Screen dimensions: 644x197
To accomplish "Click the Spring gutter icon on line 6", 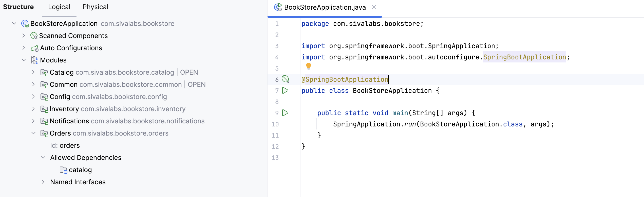I will [x=286, y=79].
